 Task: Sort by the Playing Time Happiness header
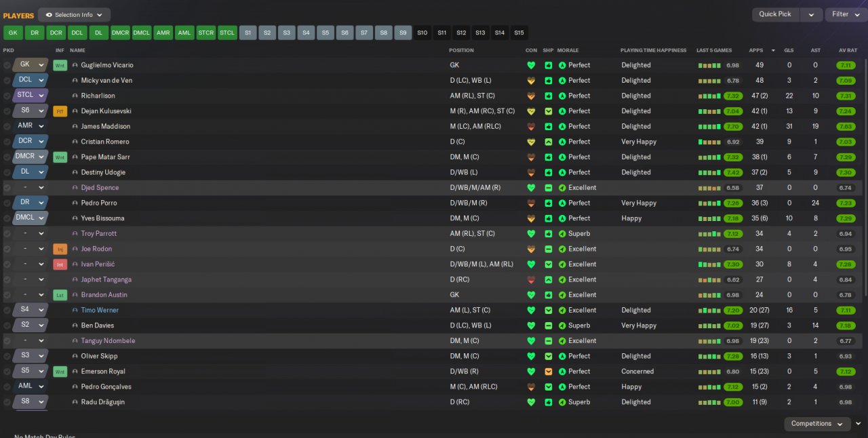[654, 50]
